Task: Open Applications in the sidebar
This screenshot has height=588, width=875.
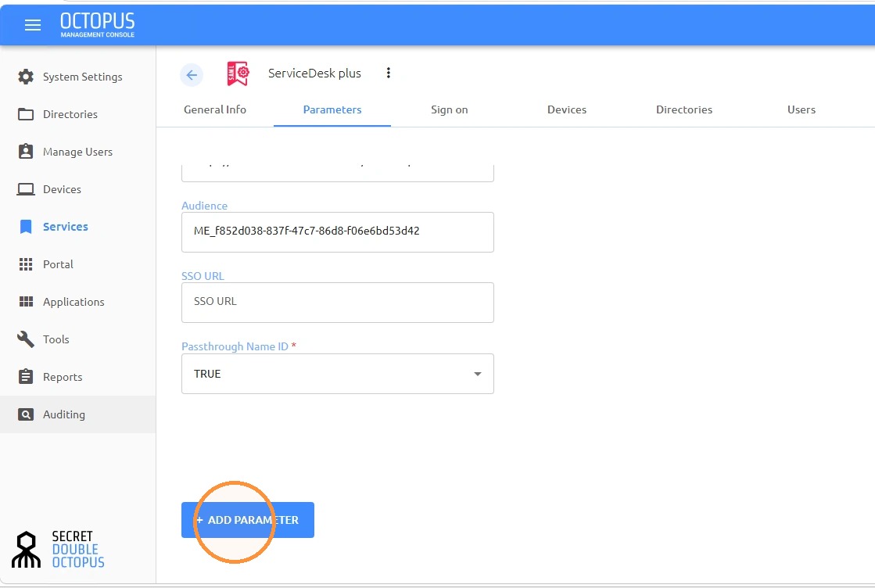Action: (78, 302)
